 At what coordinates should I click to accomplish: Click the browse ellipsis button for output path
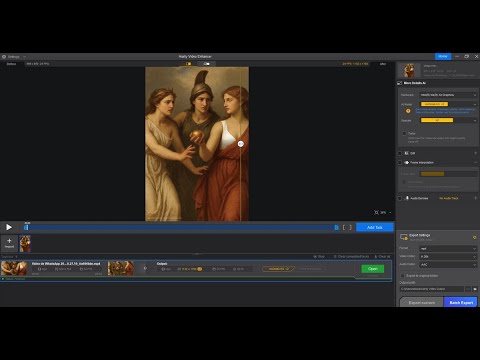468,289
